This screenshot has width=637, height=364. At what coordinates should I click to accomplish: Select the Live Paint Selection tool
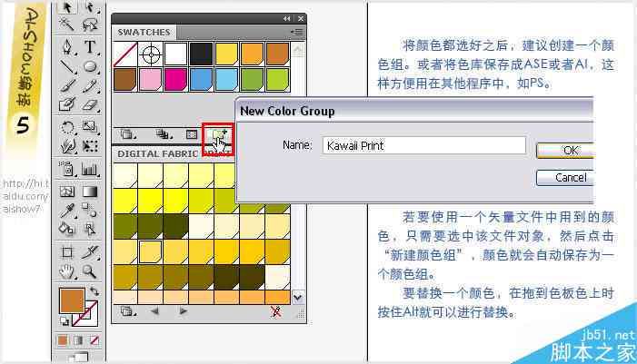click(x=90, y=230)
